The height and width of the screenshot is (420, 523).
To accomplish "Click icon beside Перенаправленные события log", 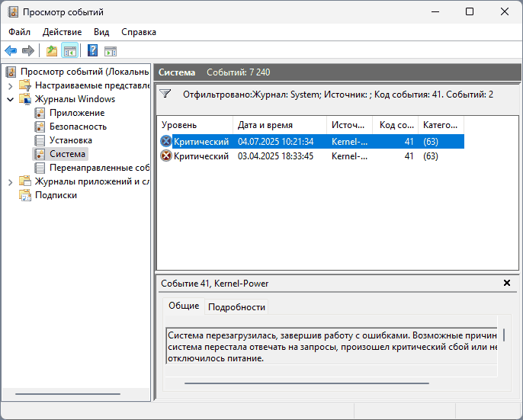I will [40, 168].
